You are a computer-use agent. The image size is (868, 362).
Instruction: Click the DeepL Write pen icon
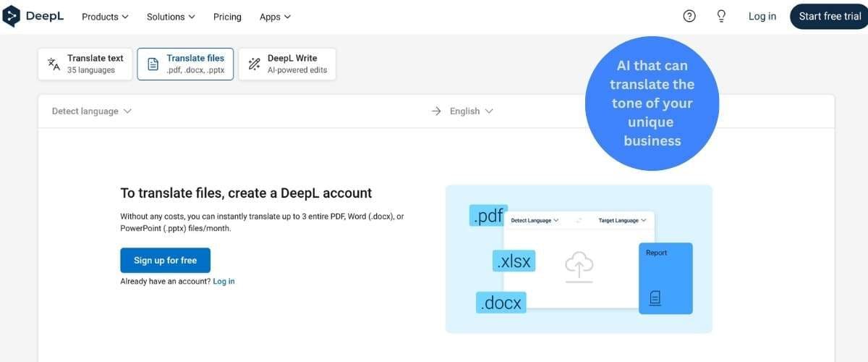[x=254, y=64]
